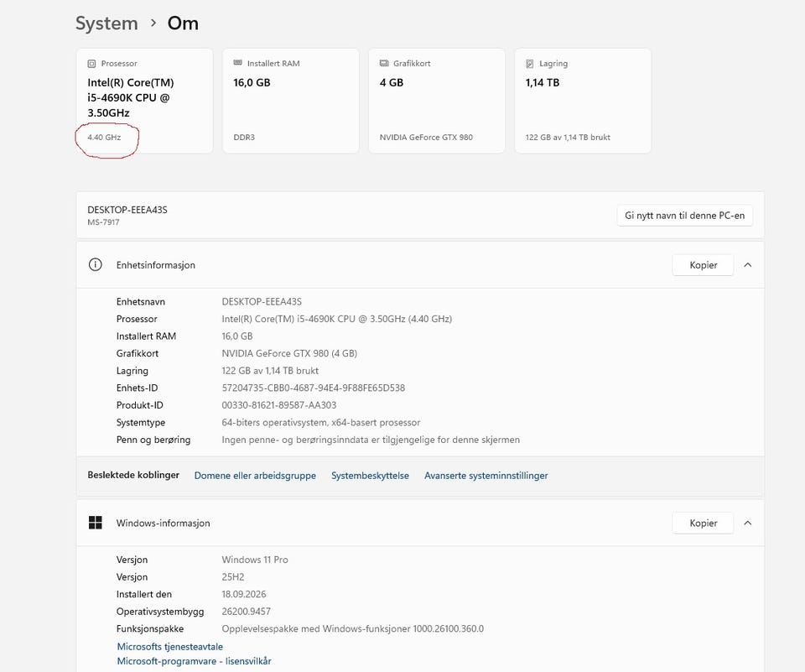This screenshot has height=672, width=805.
Task: Open Avanserte systeminnstillinger link
Action: 486,476
